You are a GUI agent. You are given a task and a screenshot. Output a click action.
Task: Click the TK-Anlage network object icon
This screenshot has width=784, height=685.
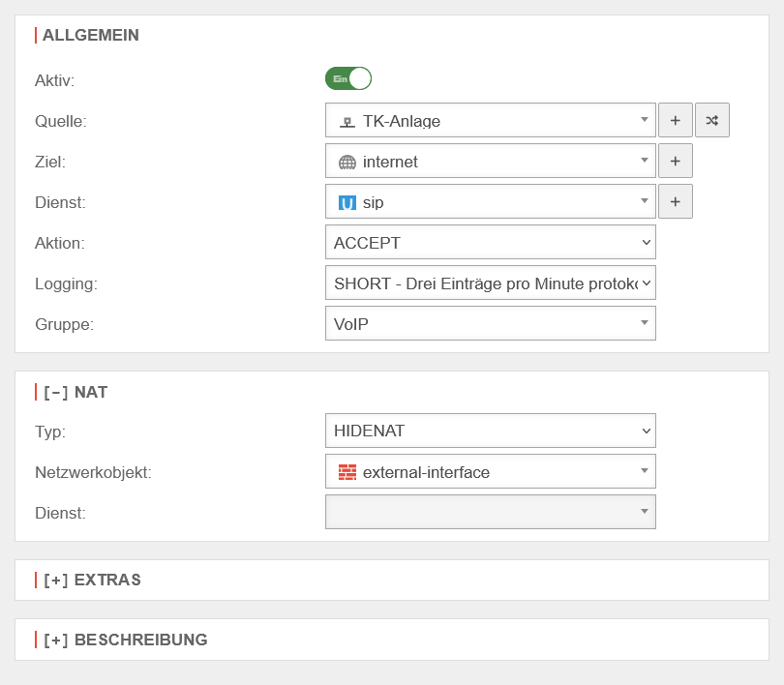(x=347, y=122)
